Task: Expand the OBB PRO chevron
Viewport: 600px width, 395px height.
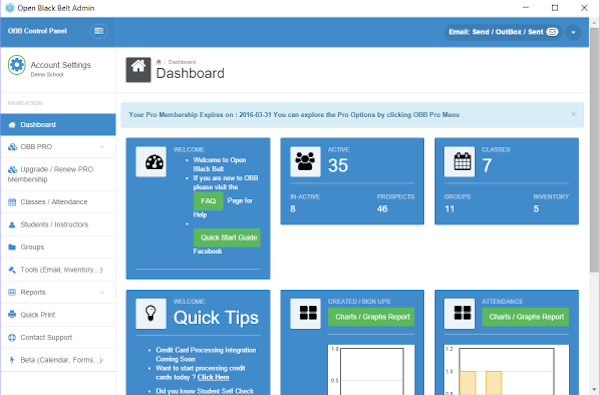Action: (102, 147)
